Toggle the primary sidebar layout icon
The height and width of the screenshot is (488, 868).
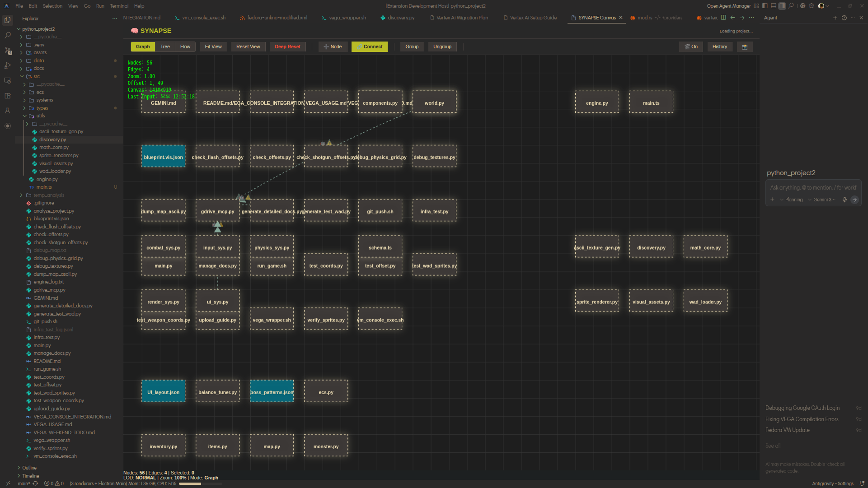(x=765, y=6)
